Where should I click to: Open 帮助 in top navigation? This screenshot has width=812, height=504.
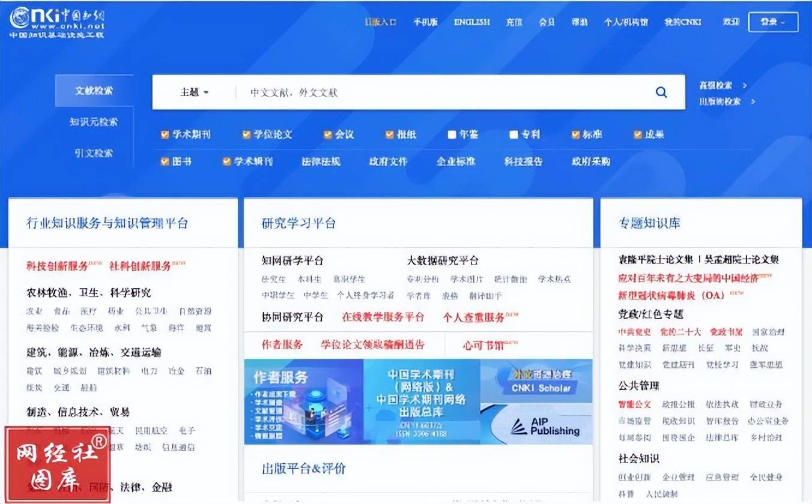[x=580, y=22]
